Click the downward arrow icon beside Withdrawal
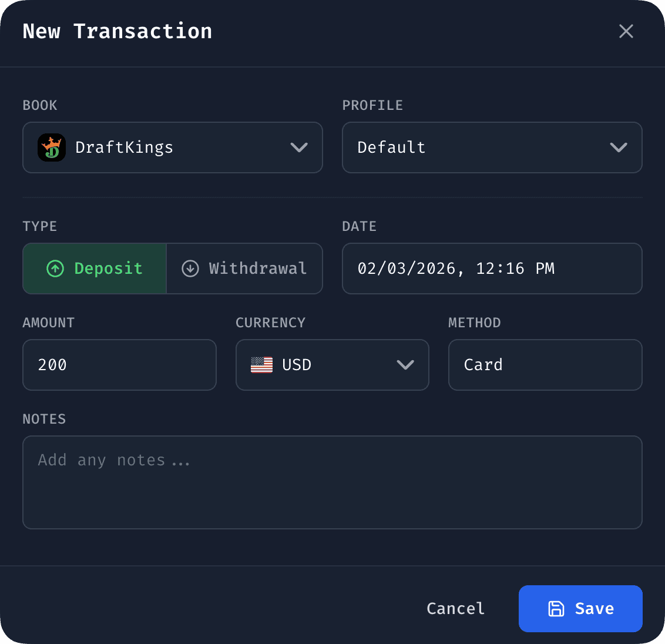 [190, 269]
